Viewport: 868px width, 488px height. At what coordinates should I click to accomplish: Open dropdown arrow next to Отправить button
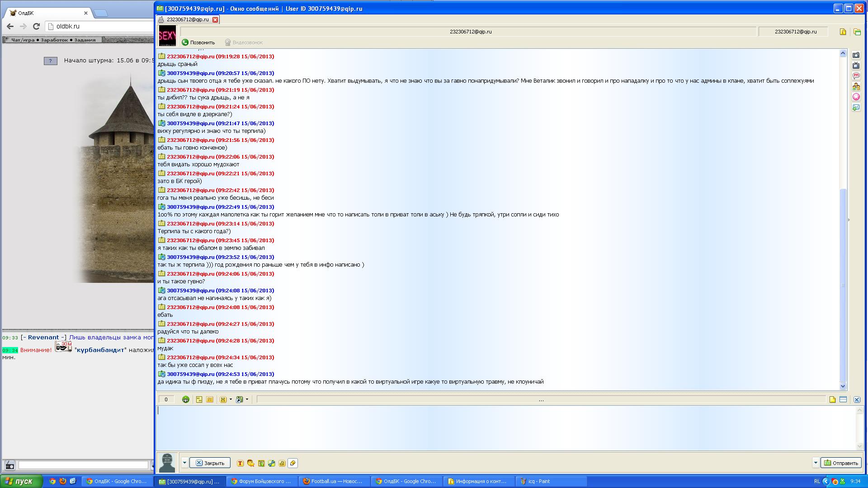(815, 463)
